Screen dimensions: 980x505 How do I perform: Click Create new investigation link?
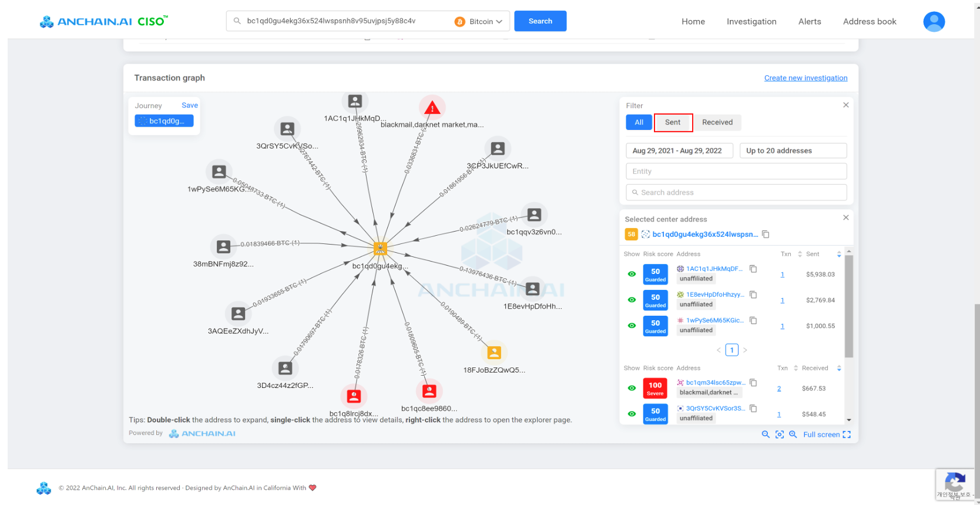coord(806,78)
